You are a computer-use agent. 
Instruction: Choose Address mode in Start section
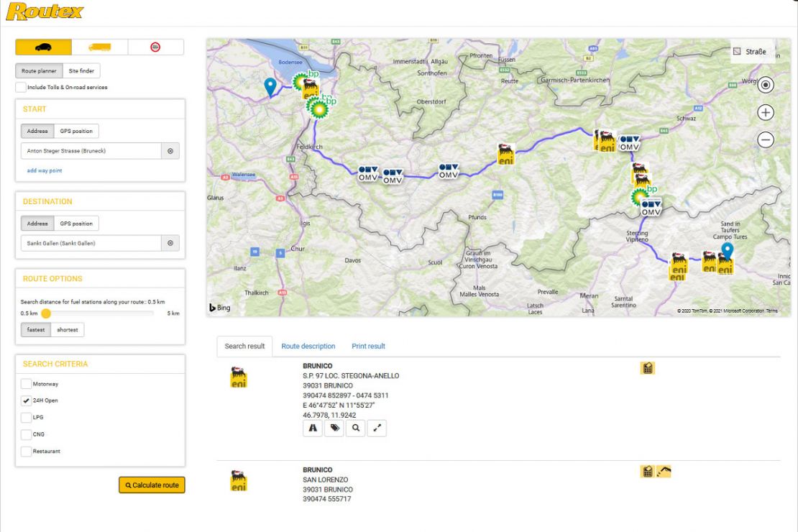click(x=37, y=131)
